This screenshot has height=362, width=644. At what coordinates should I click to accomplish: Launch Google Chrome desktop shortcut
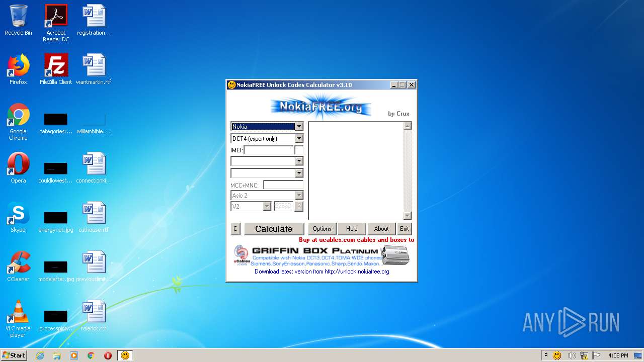pos(18,122)
